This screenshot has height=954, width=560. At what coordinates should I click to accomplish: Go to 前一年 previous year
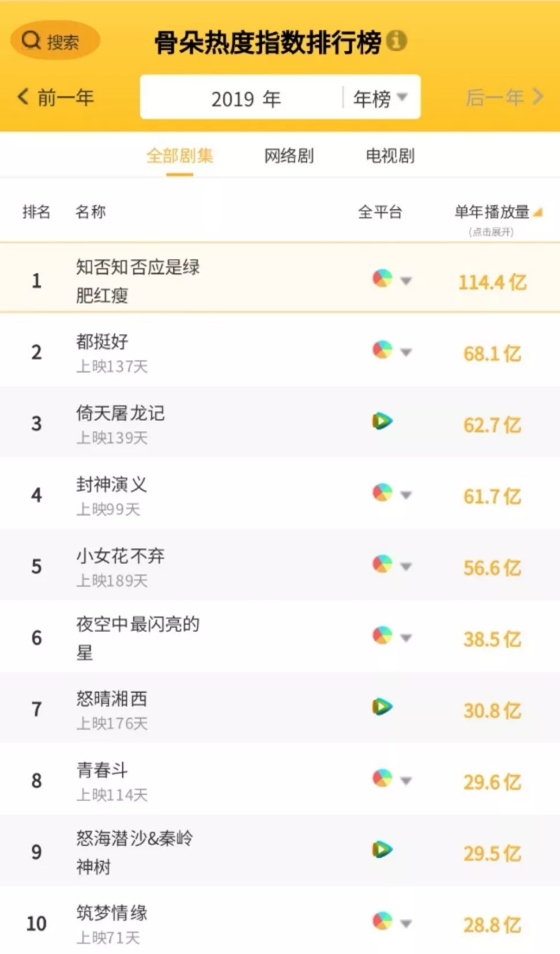pyautogui.click(x=56, y=98)
